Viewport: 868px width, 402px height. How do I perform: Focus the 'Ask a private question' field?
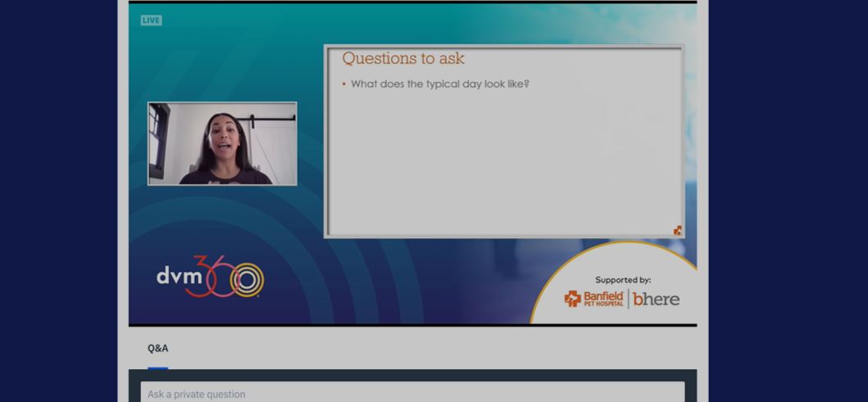[412, 392]
